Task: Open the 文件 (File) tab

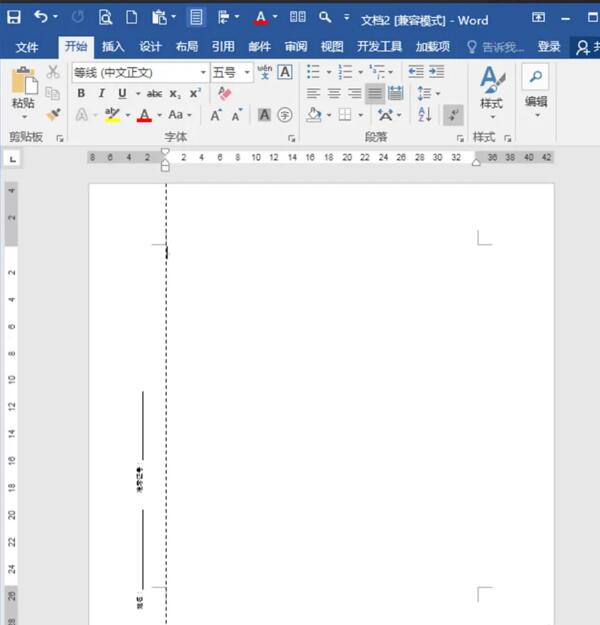Action: (x=27, y=47)
